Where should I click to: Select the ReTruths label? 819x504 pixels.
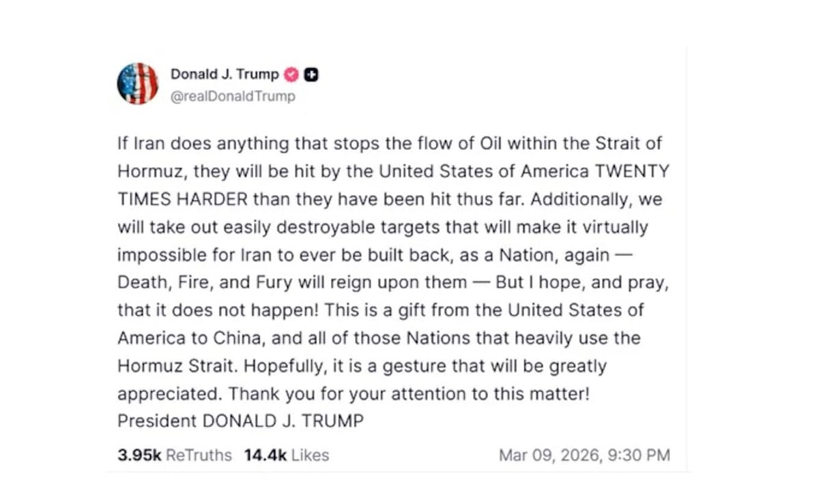pyautogui.click(x=199, y=455)
